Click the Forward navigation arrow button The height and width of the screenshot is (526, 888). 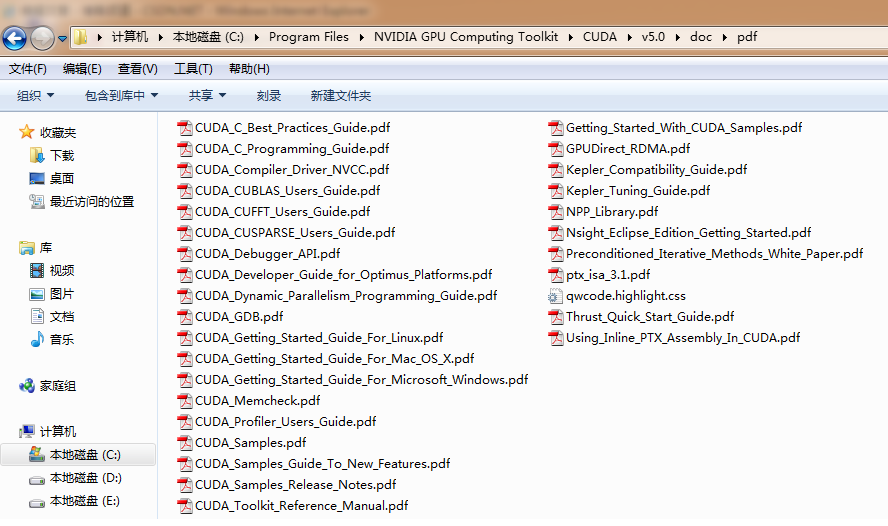(42, 39)
